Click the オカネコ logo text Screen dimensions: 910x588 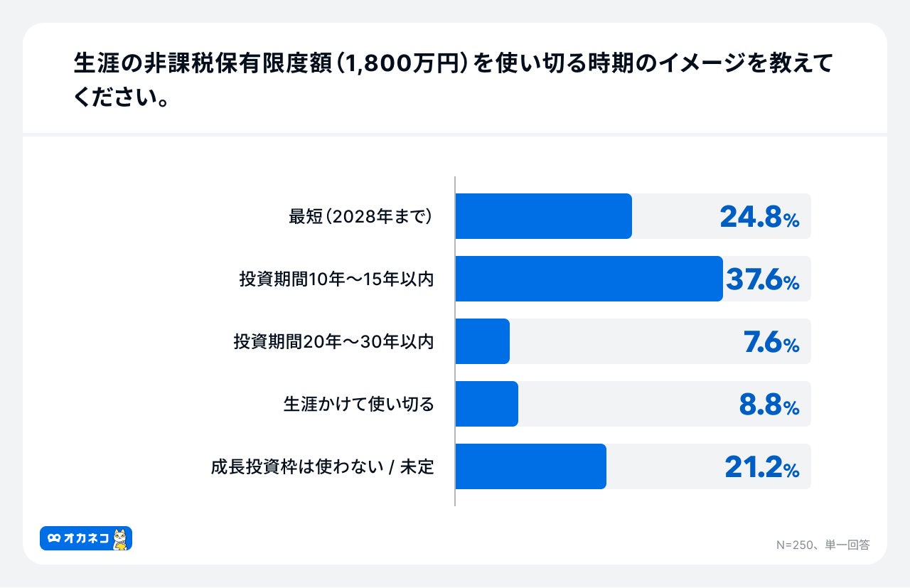coord(85,539)
